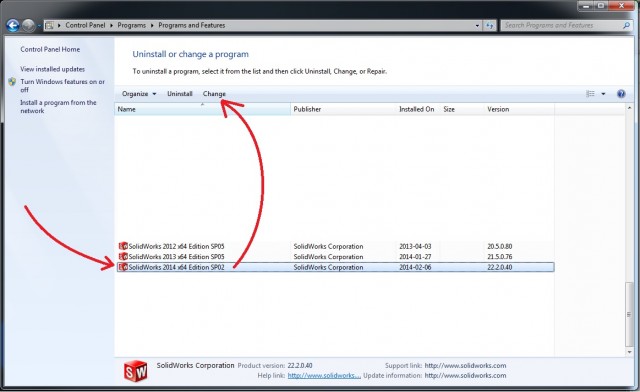This screenshot has width=640, height=392.
Task: Click install date 2014-02-06
Action: 415,267
